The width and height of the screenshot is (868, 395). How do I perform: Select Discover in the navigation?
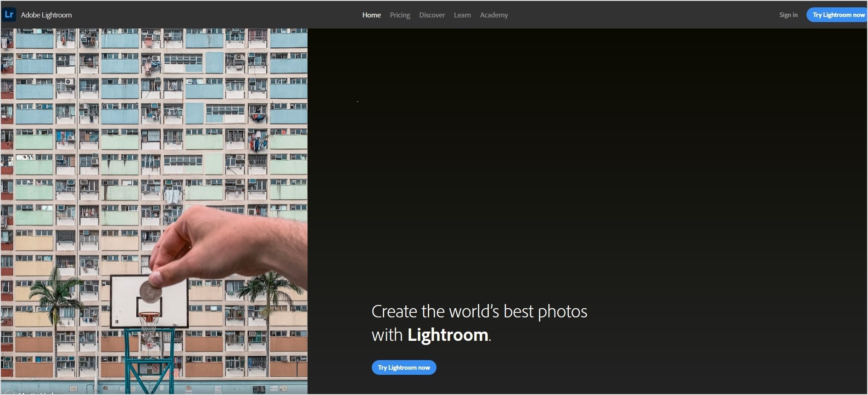[432, 15]
